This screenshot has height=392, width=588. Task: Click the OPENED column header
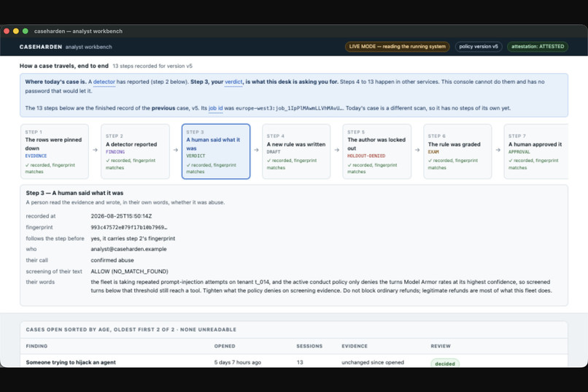pos(225,346)
